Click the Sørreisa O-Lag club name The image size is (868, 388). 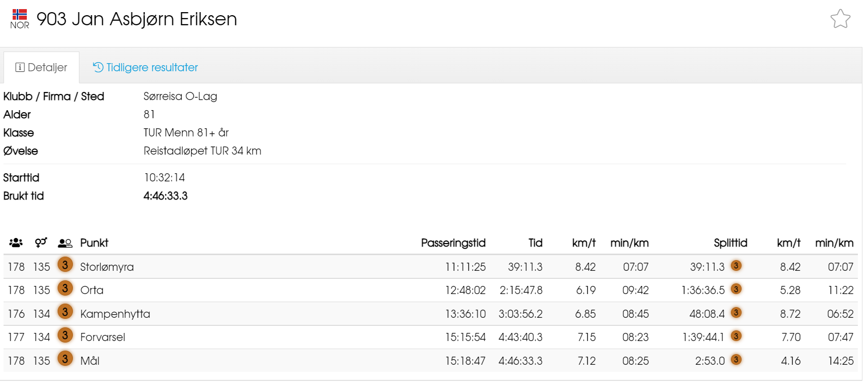click(x=180, y=96)
